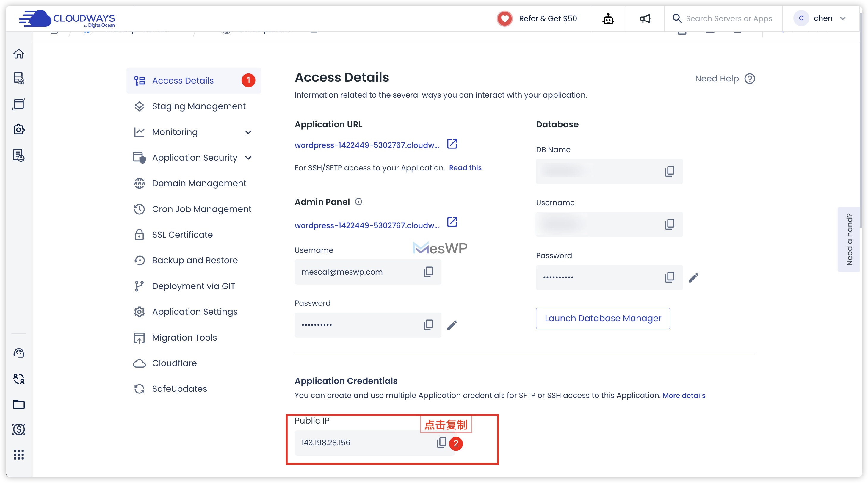Open the Need a hand? side tab

pos(848,239)
